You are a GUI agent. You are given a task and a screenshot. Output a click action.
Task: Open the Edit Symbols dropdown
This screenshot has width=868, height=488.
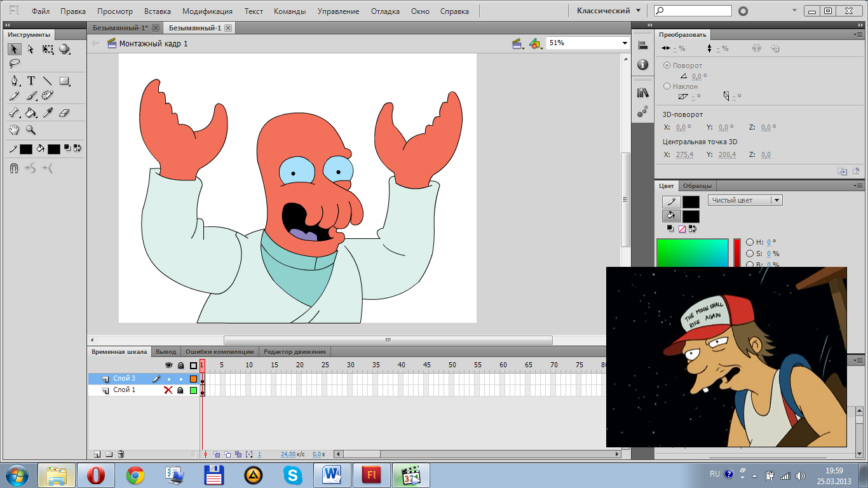click(536, 43)
